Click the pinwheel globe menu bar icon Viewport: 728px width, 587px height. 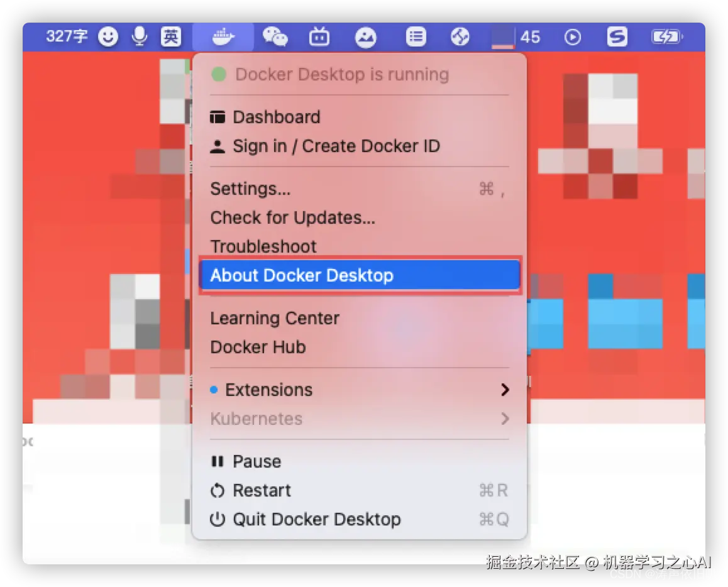coord(460,36)
